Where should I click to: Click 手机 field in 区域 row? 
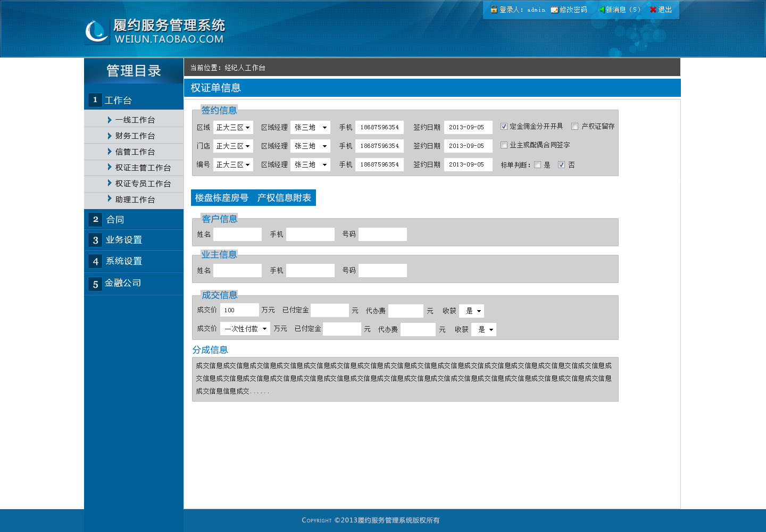pos(379,128)
